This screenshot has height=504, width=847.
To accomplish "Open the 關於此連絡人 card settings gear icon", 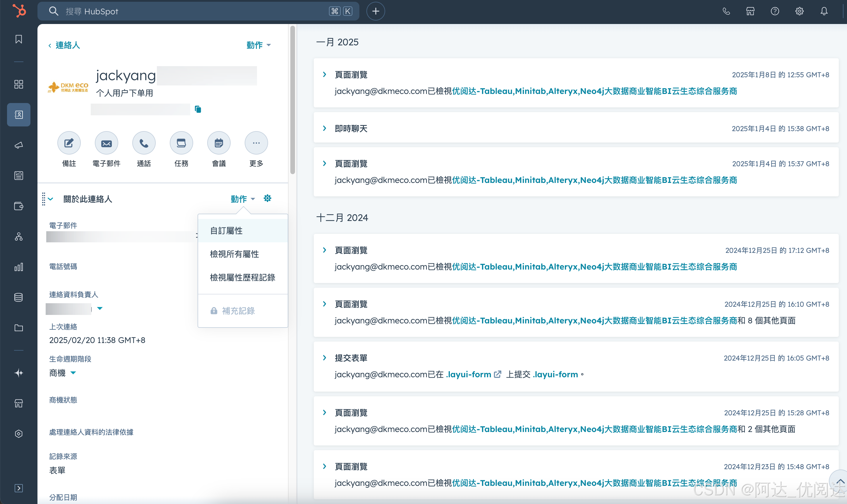I will click(267, 198).
